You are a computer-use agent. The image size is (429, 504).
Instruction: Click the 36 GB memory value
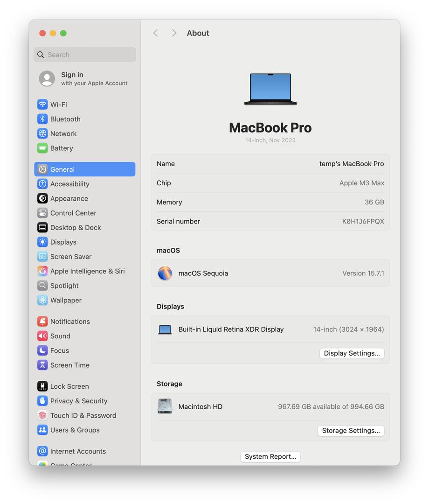click(x=374, y=202)
